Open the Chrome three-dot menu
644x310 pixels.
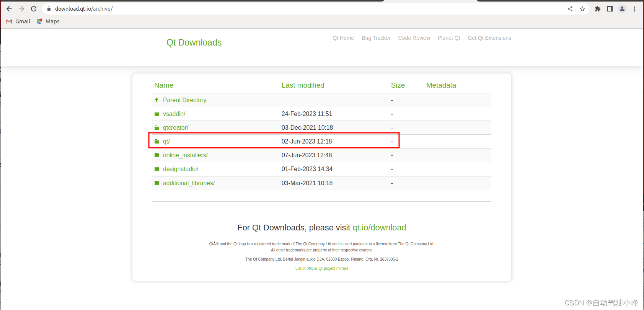click(x=634, y=9)
